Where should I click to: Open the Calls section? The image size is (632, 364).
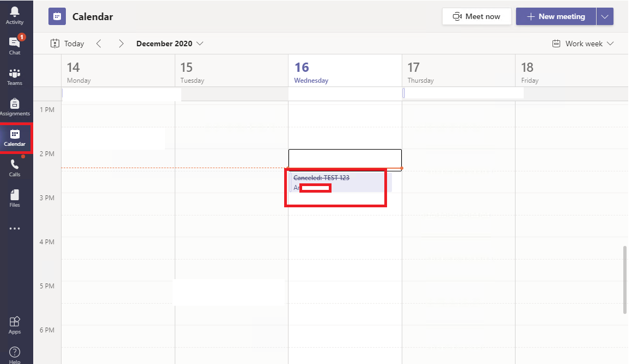[15, 168]
